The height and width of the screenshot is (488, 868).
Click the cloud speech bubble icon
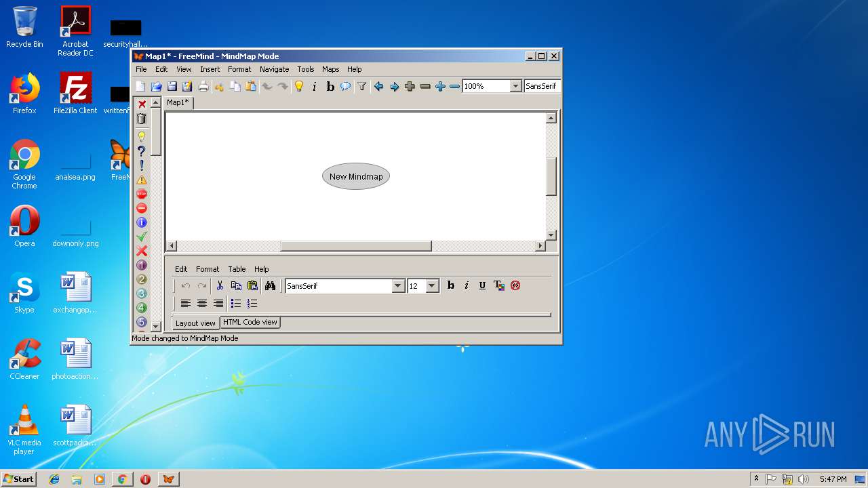pos(346,86)
